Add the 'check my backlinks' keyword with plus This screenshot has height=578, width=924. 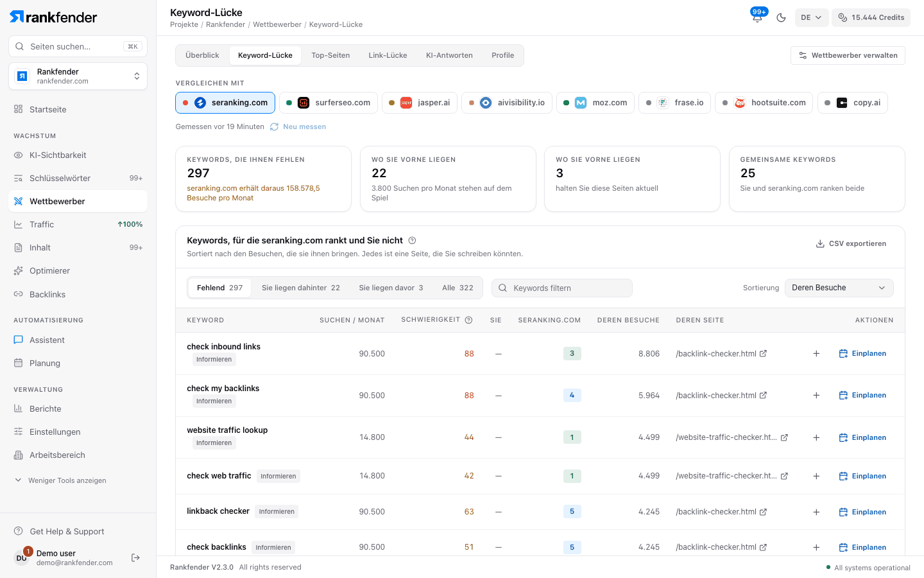(816, 395)
